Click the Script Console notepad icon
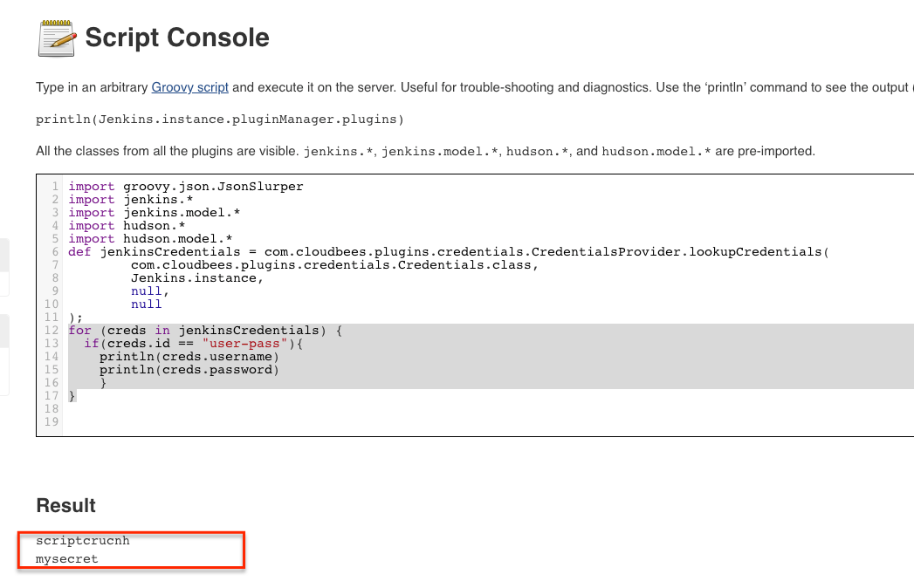The height and width of the screenshot is (588, 914). [56, 38]
